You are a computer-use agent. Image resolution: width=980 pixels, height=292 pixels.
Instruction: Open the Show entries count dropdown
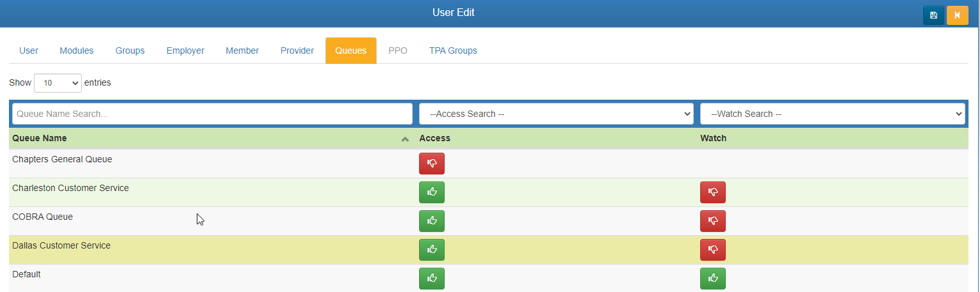click(x=57, y=83)
